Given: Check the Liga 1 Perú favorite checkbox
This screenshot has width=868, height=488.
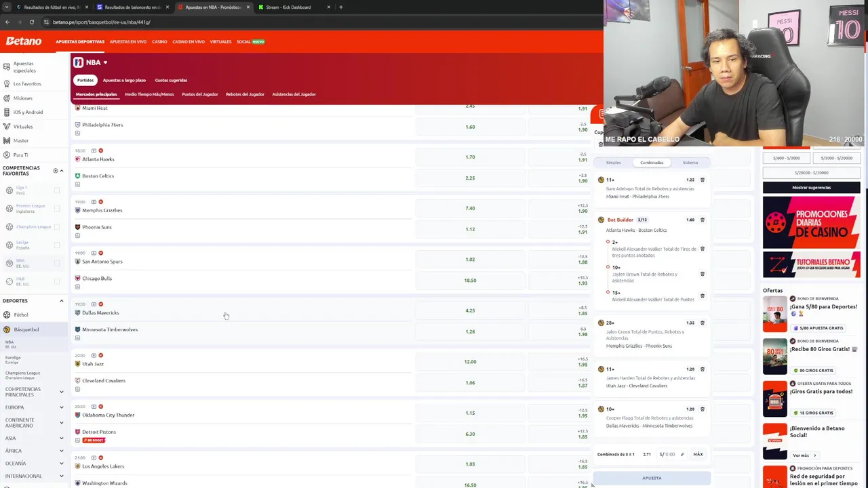Looking at the screenshot, I should click(57, 190).
